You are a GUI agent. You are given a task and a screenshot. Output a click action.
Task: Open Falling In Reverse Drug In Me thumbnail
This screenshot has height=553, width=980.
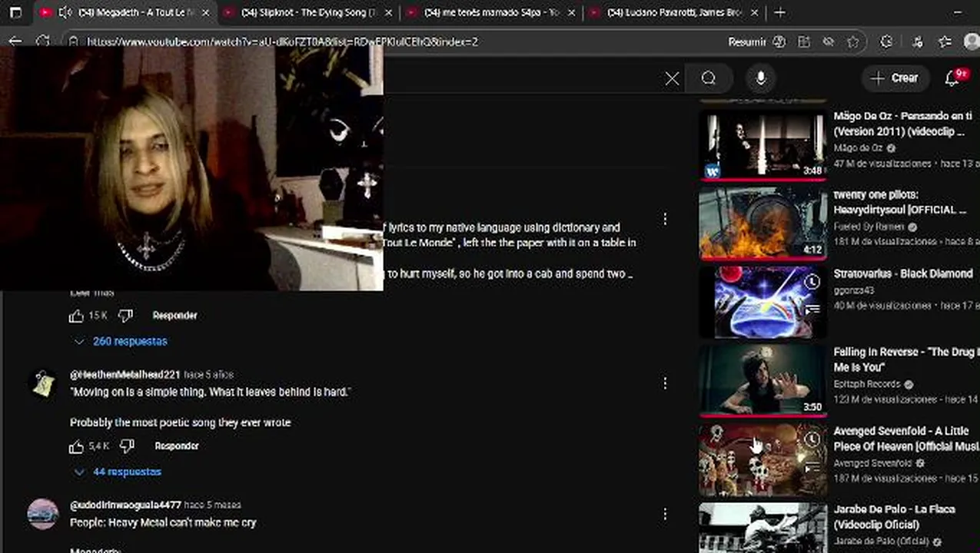763,380
